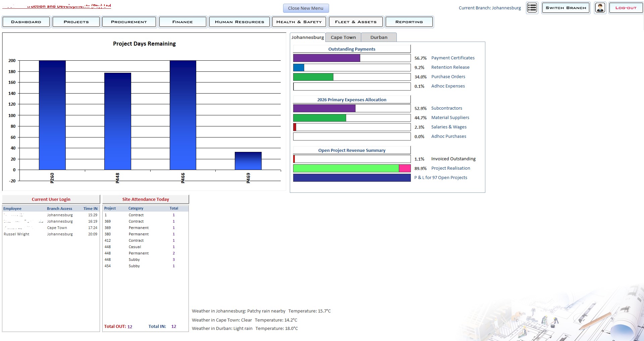Click the P448 bar in the chart
Viewport: 644px width, 341px height.
[118, 121]
